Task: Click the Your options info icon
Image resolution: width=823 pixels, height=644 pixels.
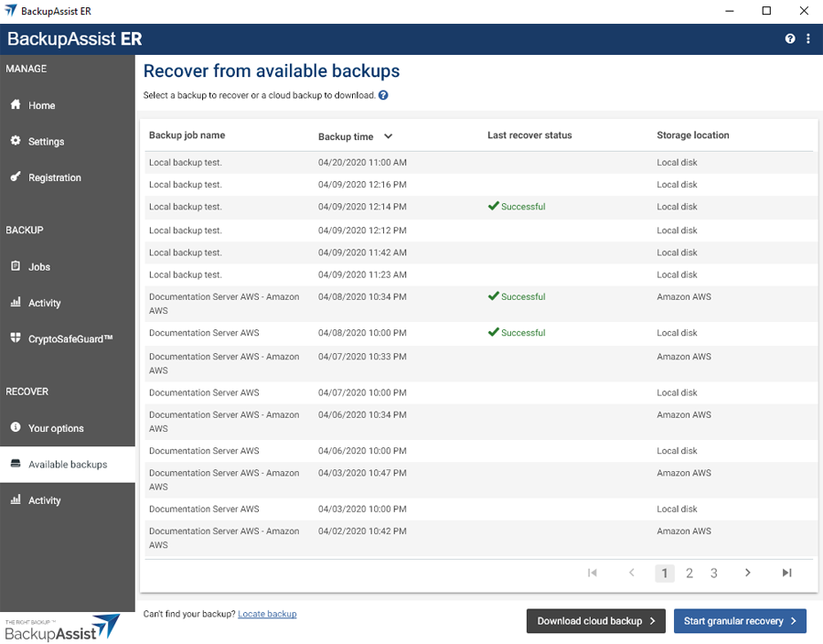Action: [16, 426]
